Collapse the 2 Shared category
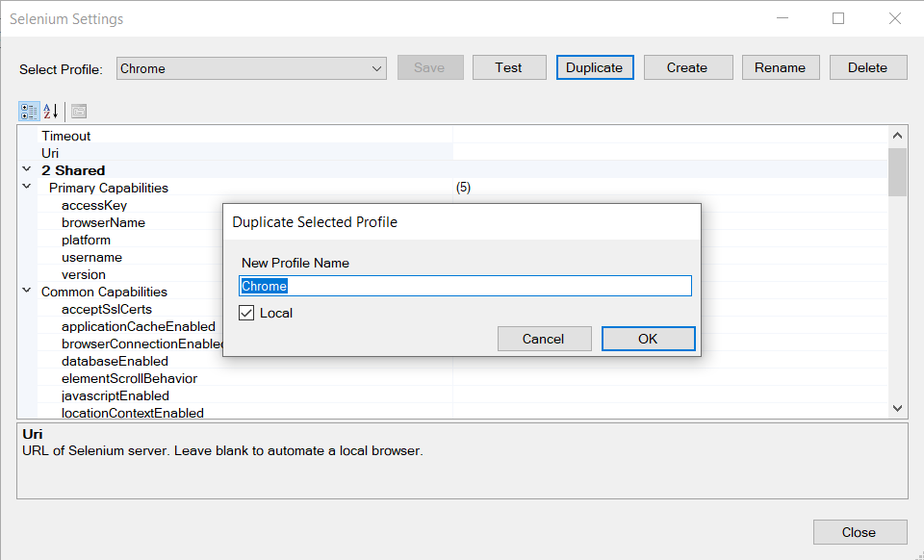 coord(27,169)
